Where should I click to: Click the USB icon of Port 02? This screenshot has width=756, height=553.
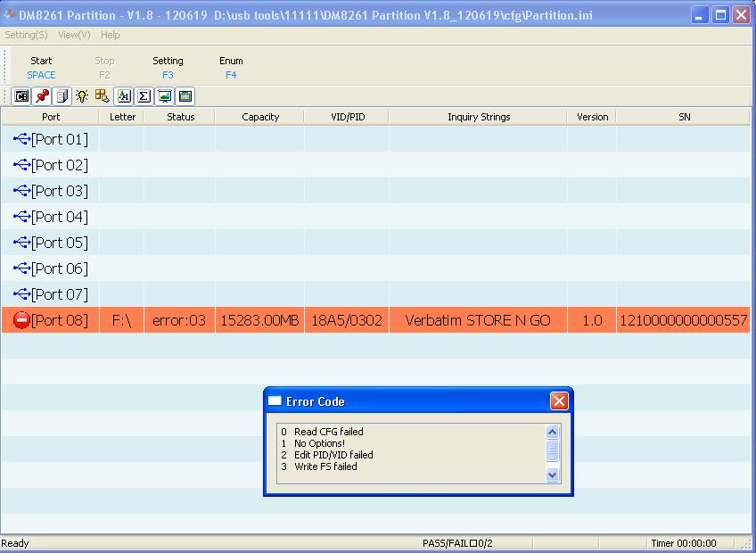click(21, 166)
